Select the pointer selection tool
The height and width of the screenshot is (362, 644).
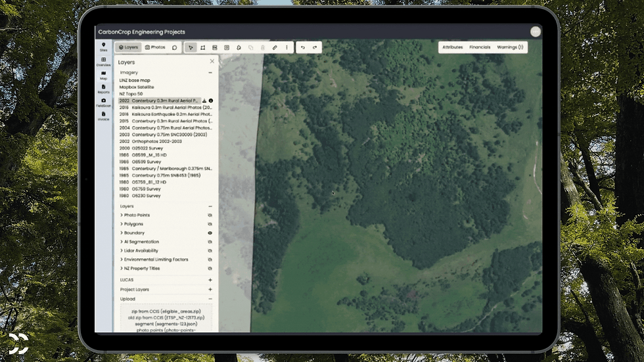[x=191, y=47]
